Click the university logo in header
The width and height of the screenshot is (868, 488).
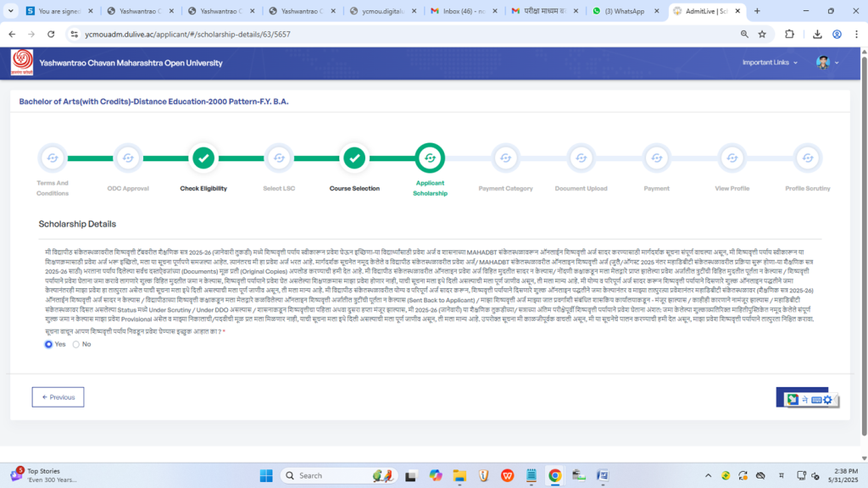(22, 63)
